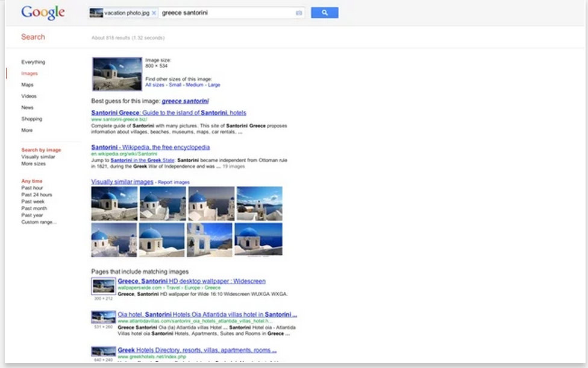Open the Videos search category
Image resolution: width=588 pixels, height=368 pixels.
coord(29,96)
